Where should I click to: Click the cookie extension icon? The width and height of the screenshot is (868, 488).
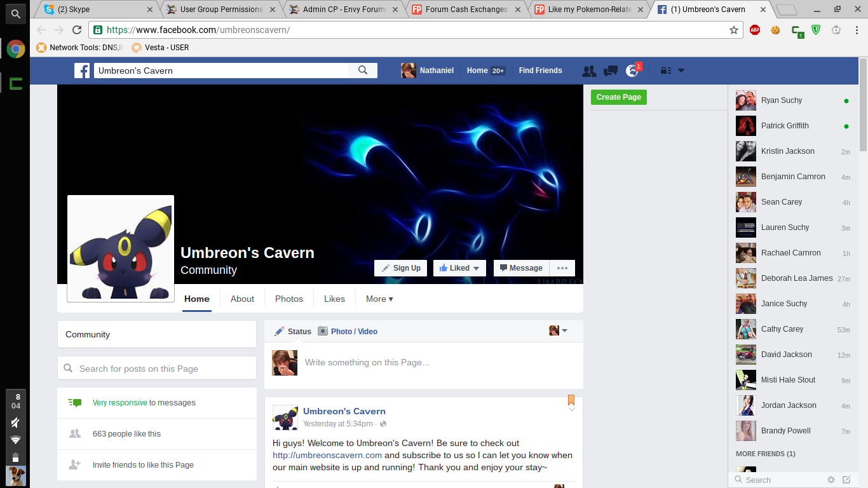775,30
